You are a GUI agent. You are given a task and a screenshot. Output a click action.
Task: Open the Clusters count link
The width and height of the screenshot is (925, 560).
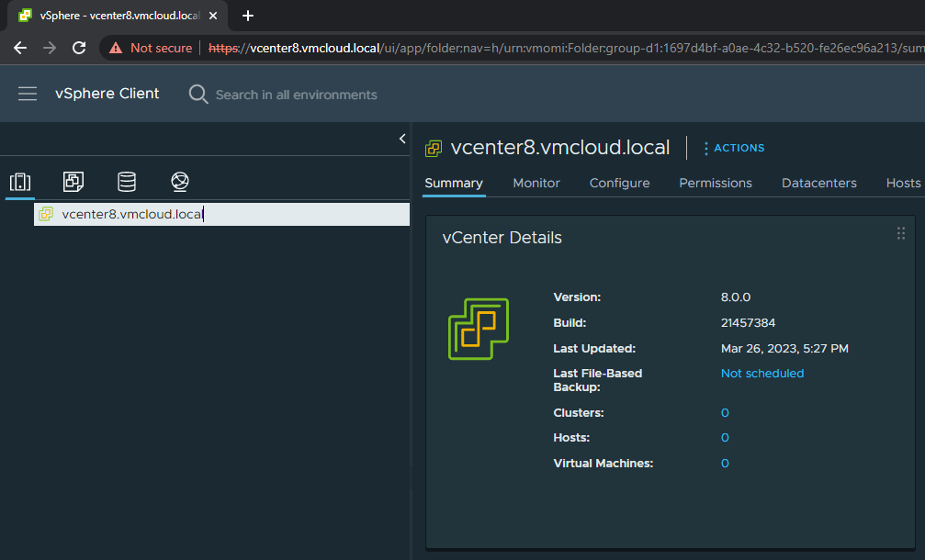coord(725,412)
